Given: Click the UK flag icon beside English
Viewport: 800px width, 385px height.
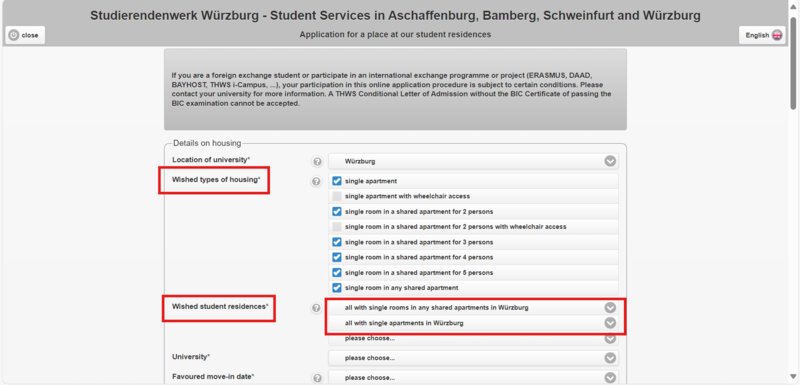Looking at the screenshot, I should (x=777, y=35).
